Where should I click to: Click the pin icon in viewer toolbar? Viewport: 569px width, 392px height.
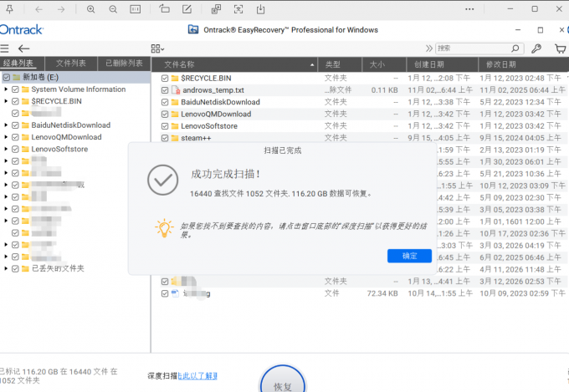(x=9, y=9)
